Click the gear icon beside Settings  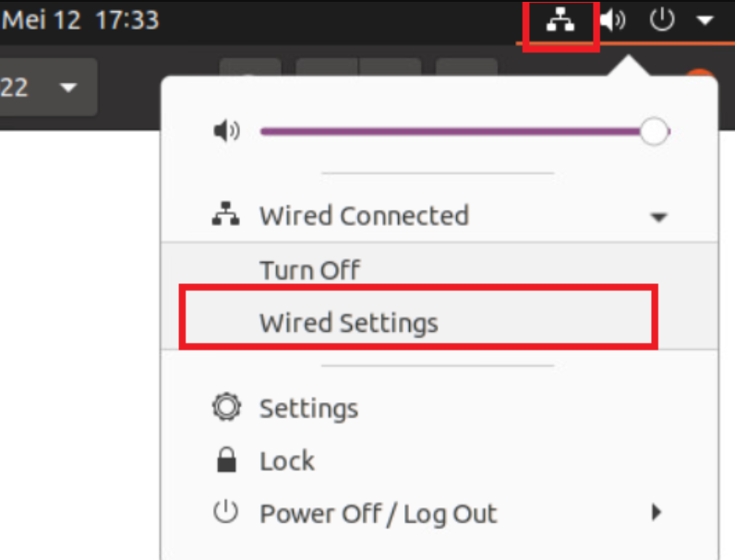click(225, 408)
